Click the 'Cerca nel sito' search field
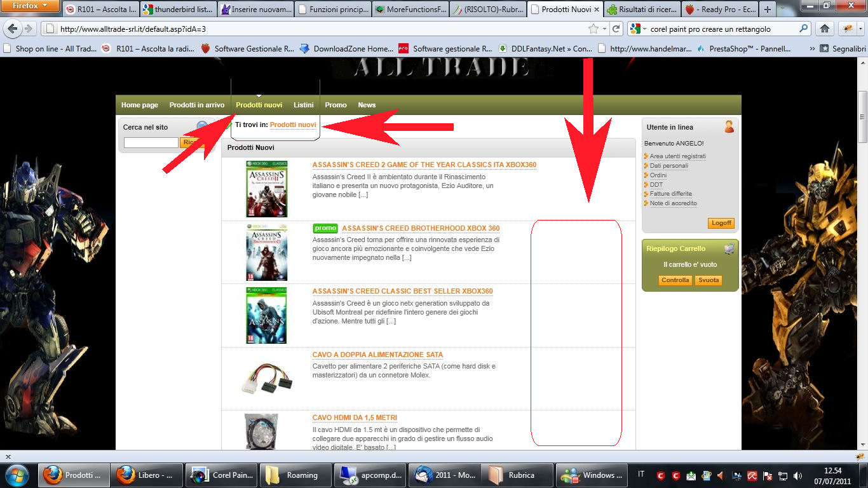Viewport: 868px width, 488px height. coord(151,143)
